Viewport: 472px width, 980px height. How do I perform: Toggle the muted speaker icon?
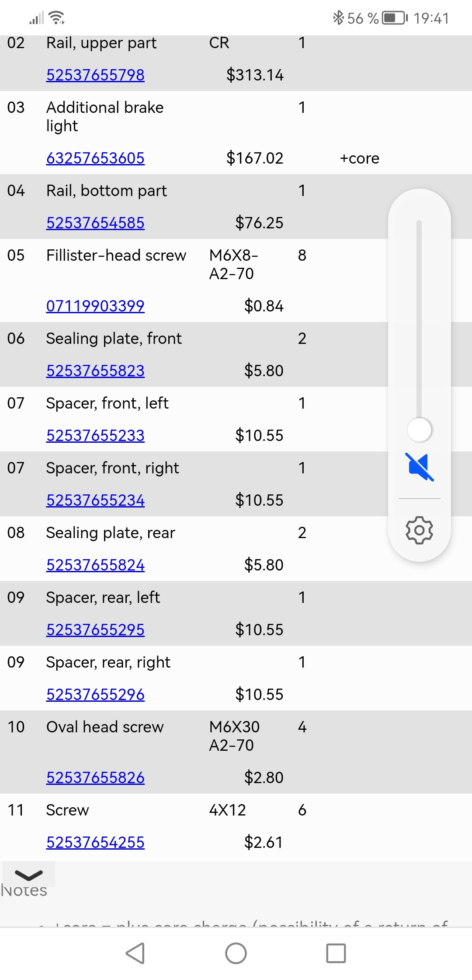(x=420, y=467)
